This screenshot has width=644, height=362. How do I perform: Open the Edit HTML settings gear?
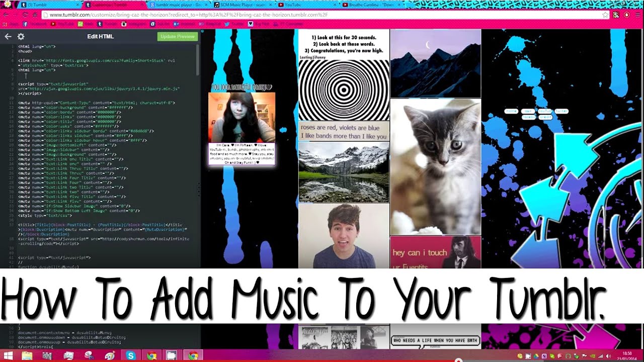click(x=21, y=37)
